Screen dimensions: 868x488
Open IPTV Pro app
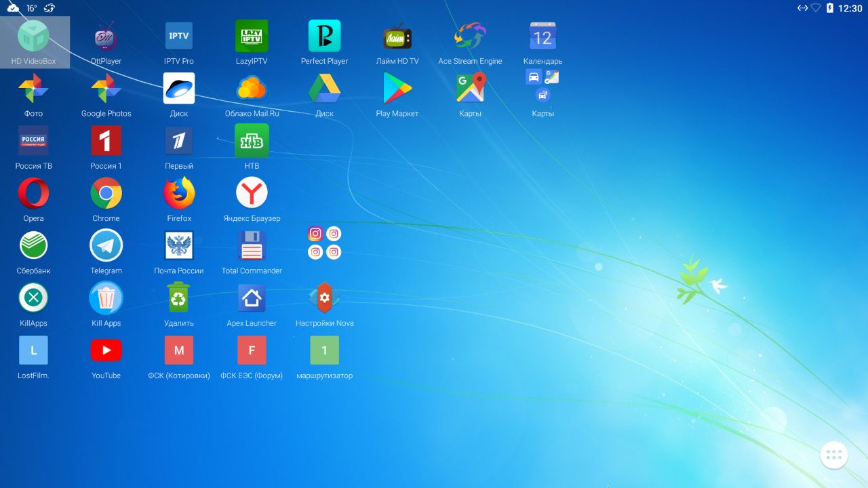point(179,36)
